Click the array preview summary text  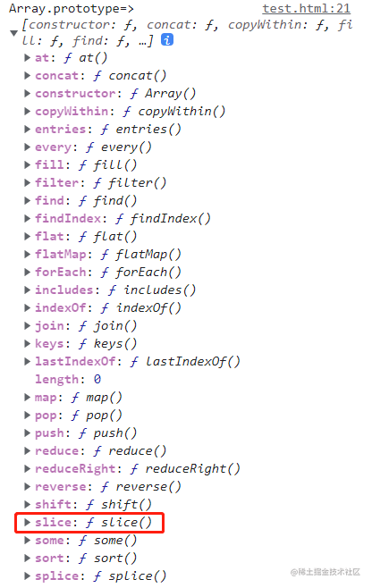click(x=187, y=32)
